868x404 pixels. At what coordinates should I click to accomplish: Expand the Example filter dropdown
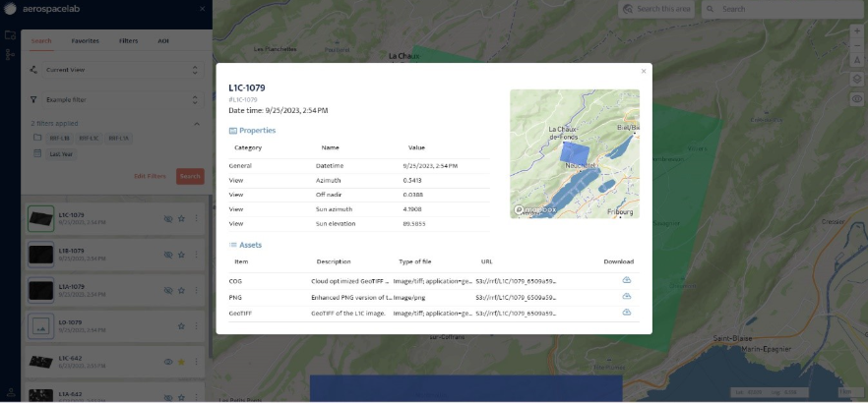[114, 99]
